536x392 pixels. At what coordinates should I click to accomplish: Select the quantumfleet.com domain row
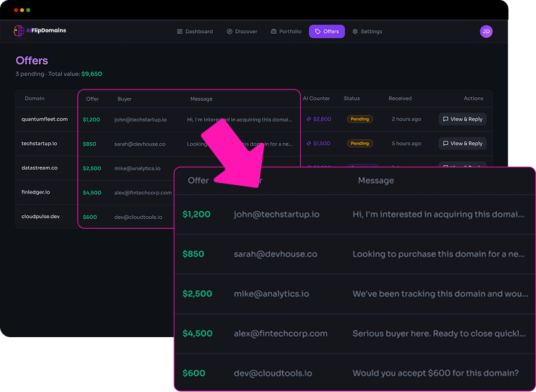click(x=44, y=120)
